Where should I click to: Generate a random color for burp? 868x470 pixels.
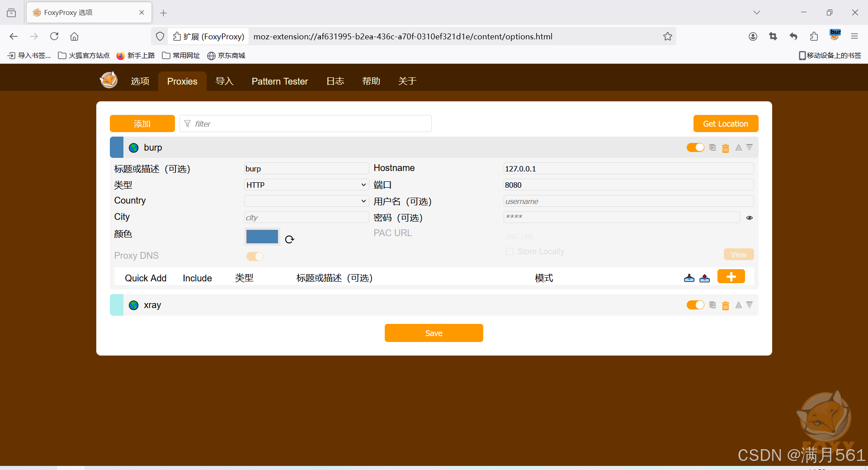[x=290, y=239]
